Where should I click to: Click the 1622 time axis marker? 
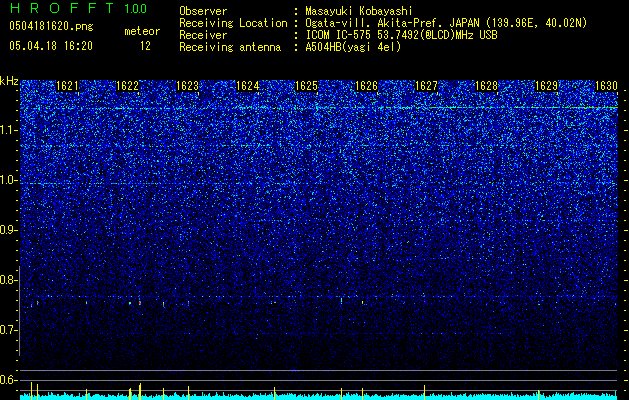tap(127, 86)
